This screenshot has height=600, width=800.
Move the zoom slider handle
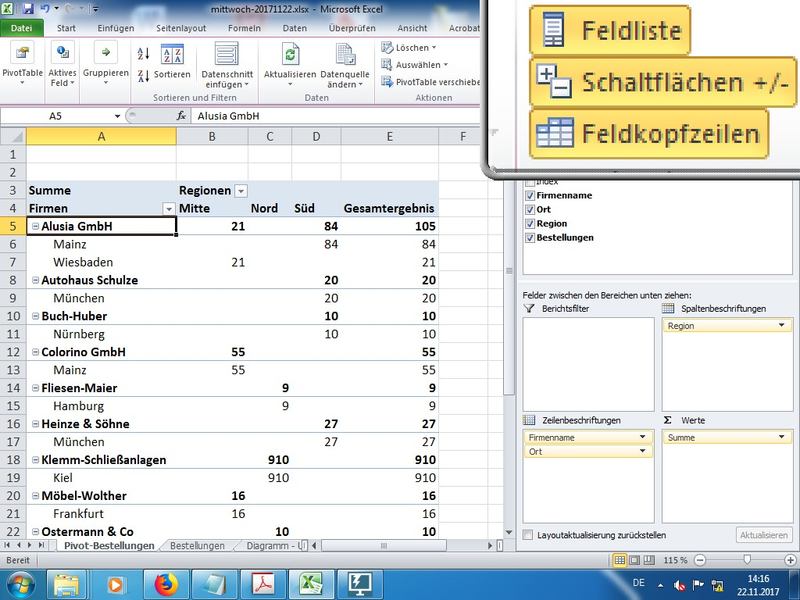click(747, 560)
